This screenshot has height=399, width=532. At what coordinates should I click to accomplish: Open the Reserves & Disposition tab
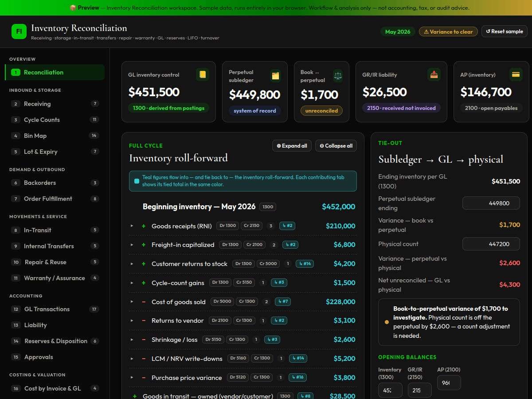55,341
